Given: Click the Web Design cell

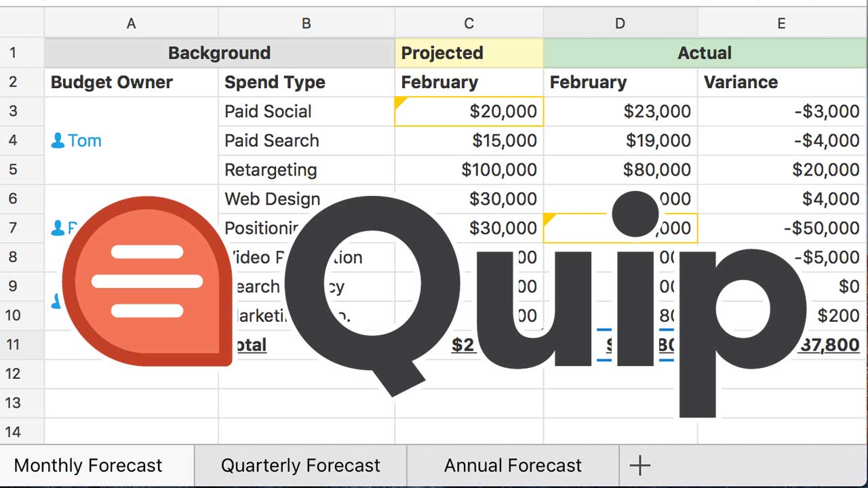Looking at the screenshot, I should click(307, 199).
